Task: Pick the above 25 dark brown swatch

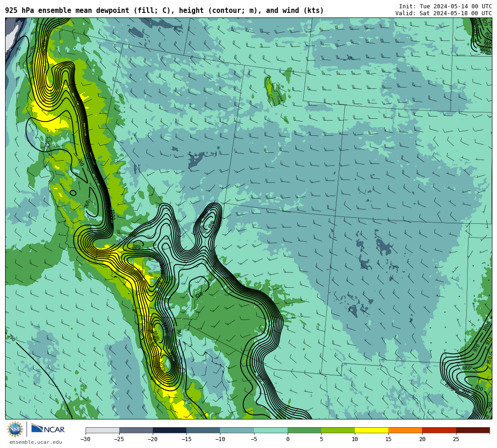Action: pos(473,430)
